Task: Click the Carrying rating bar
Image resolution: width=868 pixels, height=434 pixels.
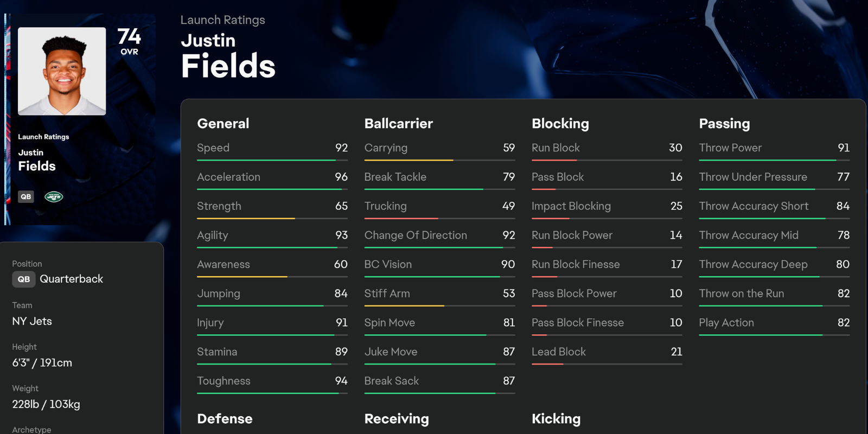Action: pos(439,160)
